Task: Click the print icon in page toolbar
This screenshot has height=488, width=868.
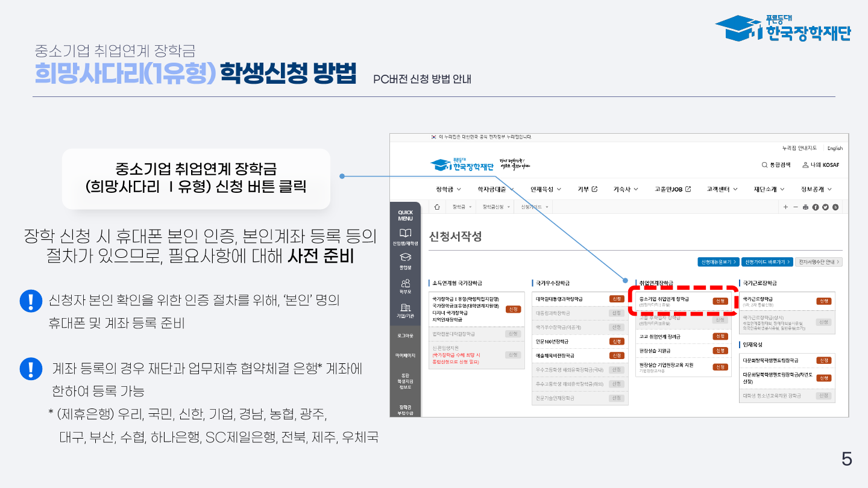Action: click(x=805, y=207)
